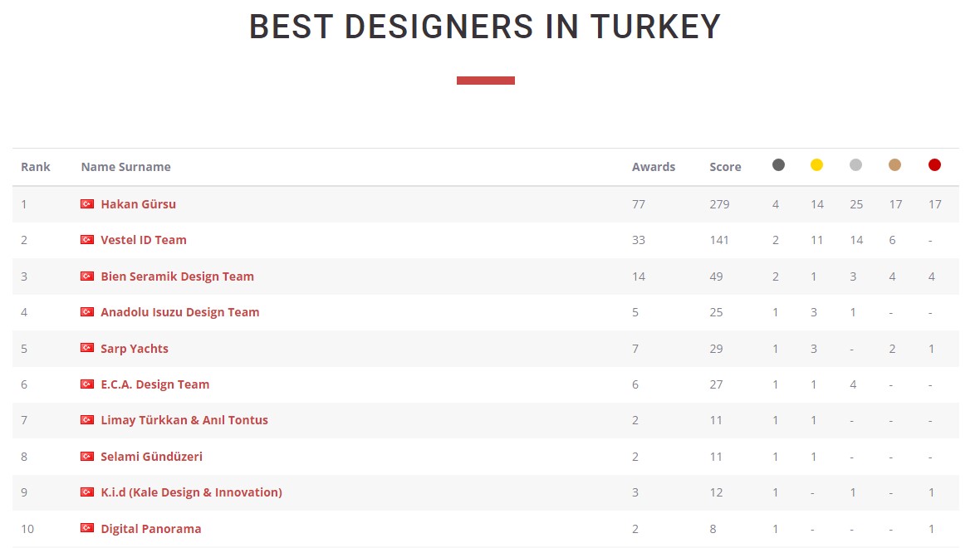Click Turkish flag next to Hakan Gürsu
The image size is (980, 548).
[87, 204]
